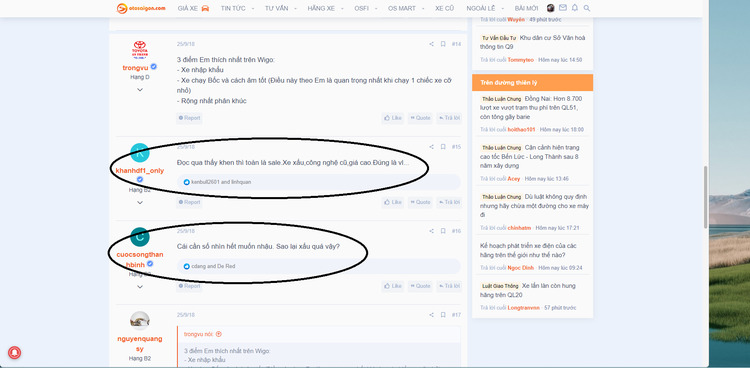Image resolution: width=750 pixels, height=368 pixels.
Task: Open the TƯ VẤN menu
Action: [x=276, y=8]
